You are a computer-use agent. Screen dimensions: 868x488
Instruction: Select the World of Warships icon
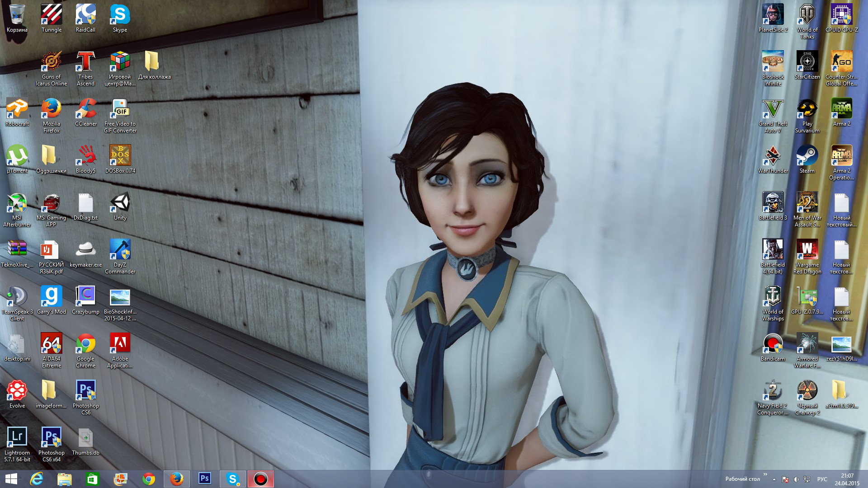[x=773, y=303]
